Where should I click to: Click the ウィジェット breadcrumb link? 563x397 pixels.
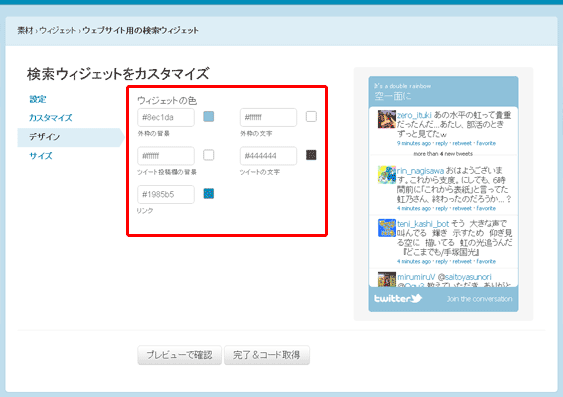point(57,31)
